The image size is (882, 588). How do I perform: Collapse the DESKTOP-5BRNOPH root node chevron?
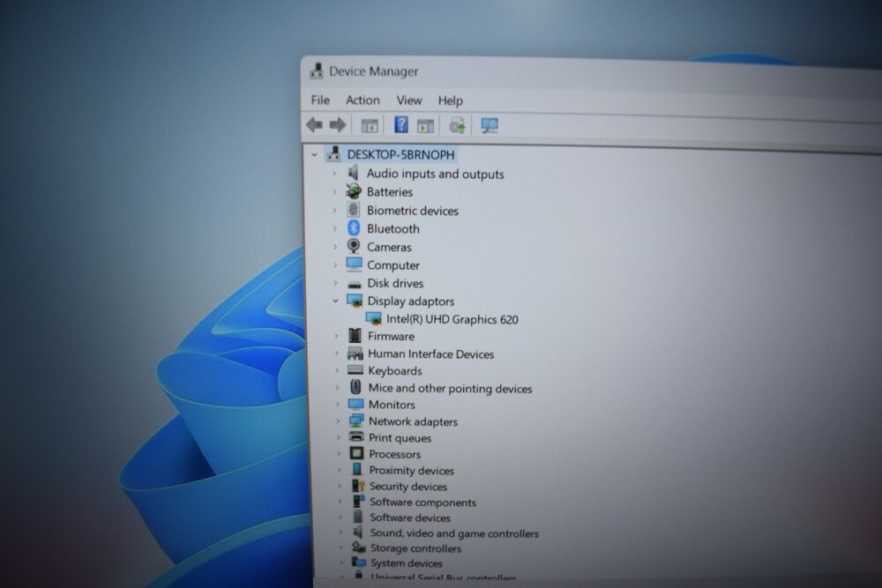click(x=315, y=154)
